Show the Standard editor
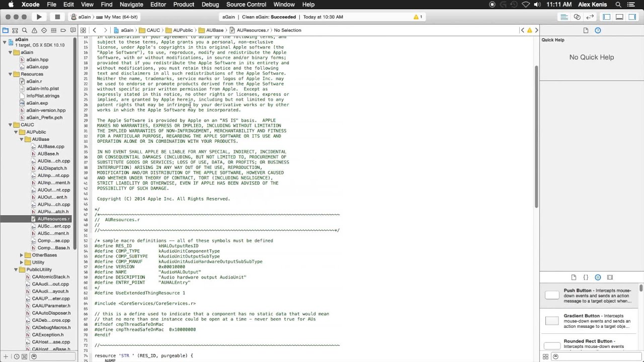The width and height of the screenshot is (644, 362). tap(564, 17)
